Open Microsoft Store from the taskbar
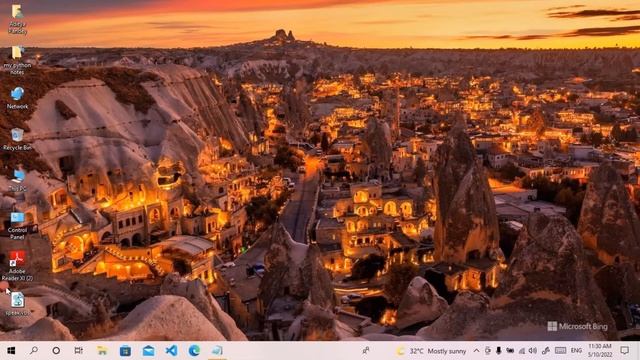640x360 pixels. click(125, 351)
